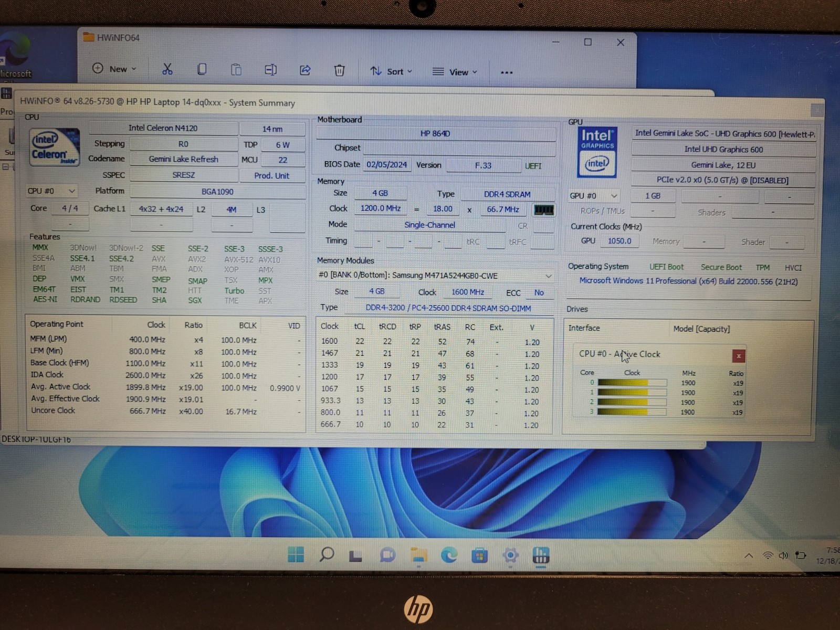Image resolution: width=840 pixels, height=630 pixels.
Task: Click the Rename icon in File Explorer toolbar
Action: tap(270, 70)
